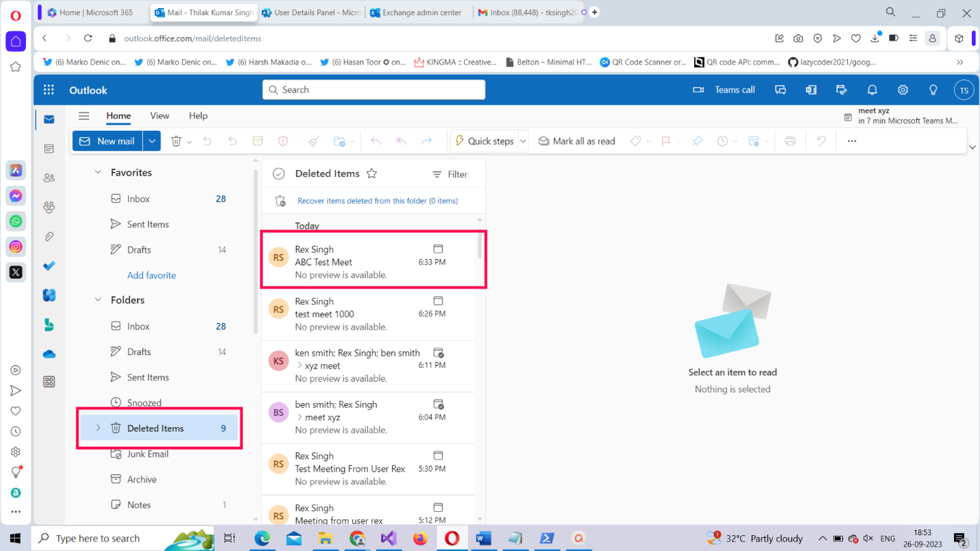The image size is (980, 551).
Task: Toggle the hamburger navigation pane button
Action: coord(84,116)
